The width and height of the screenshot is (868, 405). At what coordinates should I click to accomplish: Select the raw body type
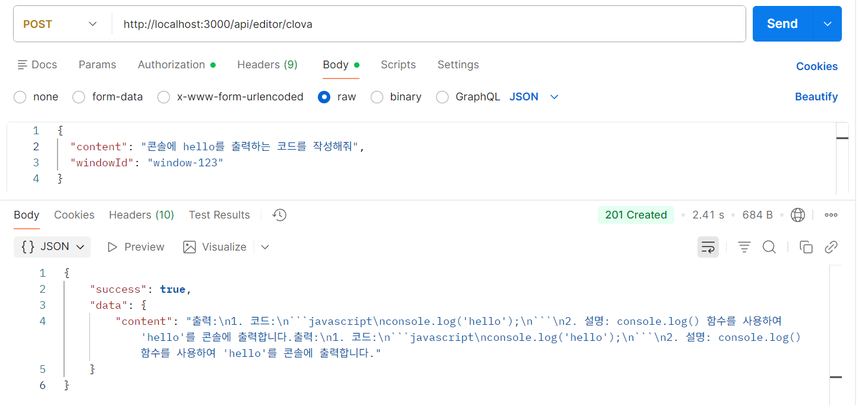[324, 97]
